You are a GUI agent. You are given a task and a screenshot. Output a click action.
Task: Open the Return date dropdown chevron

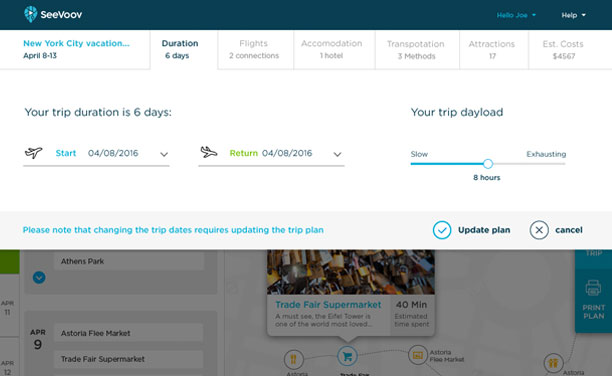coord(337,154)
